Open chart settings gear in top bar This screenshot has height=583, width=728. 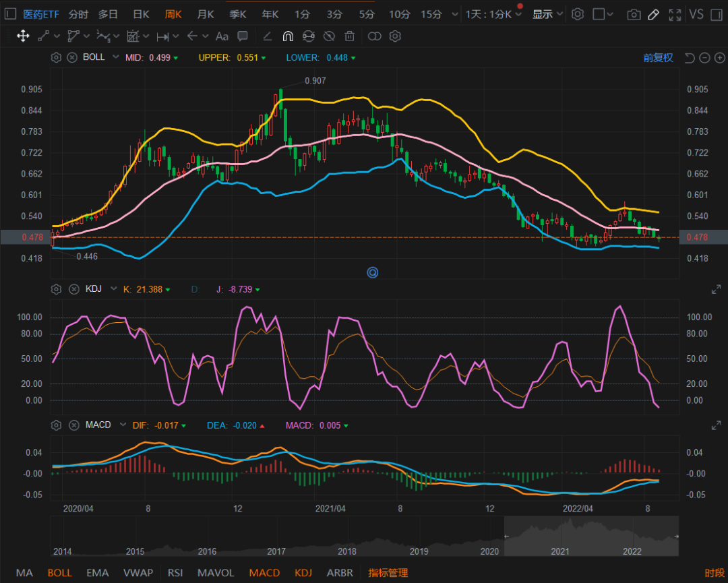point(578,14)
